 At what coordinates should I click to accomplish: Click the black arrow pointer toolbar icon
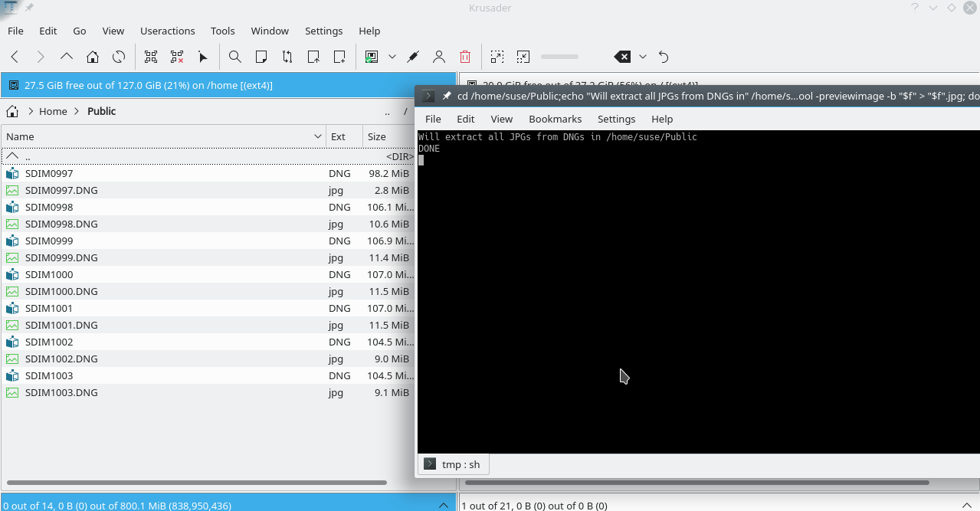coord(203,57)
